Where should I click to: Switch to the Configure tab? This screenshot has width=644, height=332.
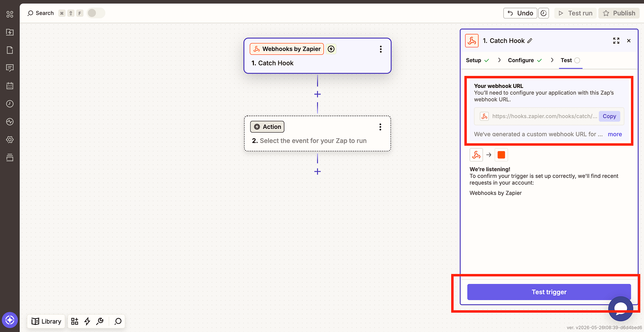[x=525, y=60]
